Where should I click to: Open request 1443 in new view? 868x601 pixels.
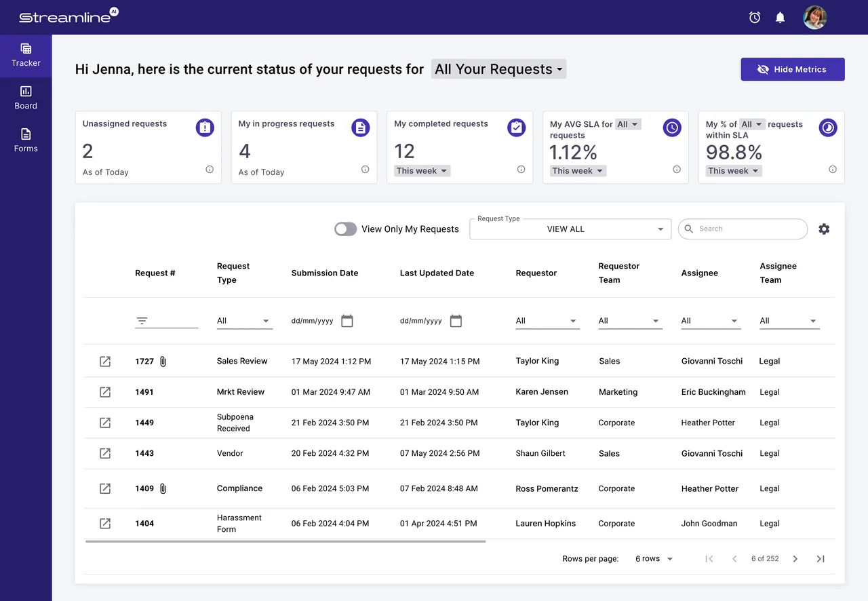105,453
